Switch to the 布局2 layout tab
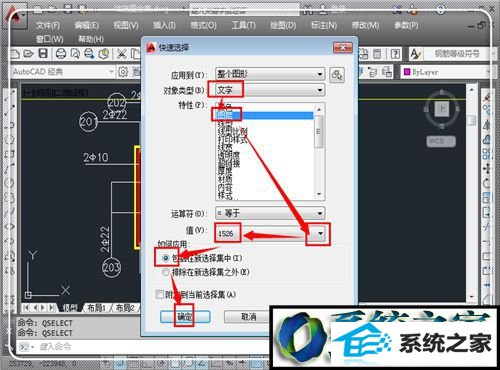The width and height of the screenshot is (500, 370). click(125, 308)
